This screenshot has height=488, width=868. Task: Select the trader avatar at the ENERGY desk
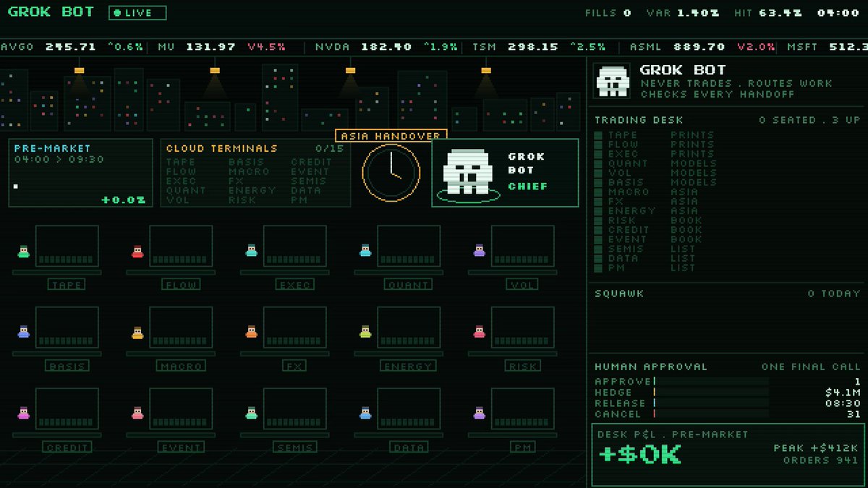pos(365,332)
